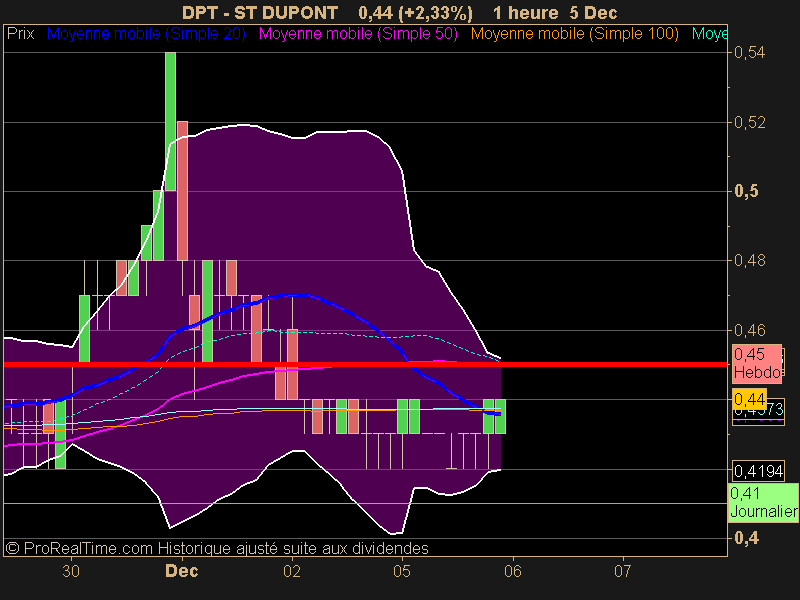The width and height of the screenshot is (800, 600).
Task: Select the 'Moyenne mobile (Simple 20)' legend entry
Action: pyautogui.click(x=146, y=34)
